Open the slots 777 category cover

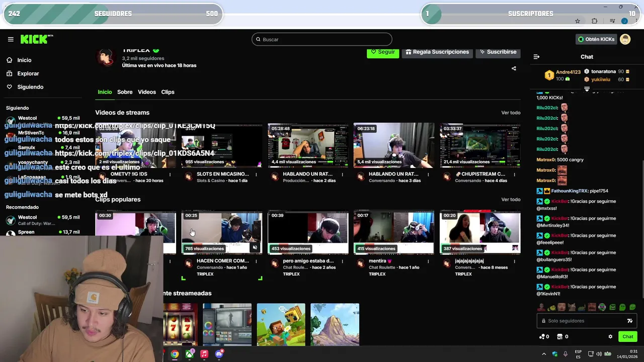coord(180,324)
